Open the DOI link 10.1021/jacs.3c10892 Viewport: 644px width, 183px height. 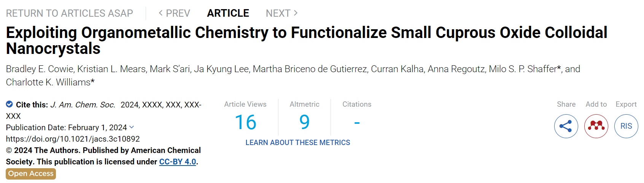tap(73, 139)
